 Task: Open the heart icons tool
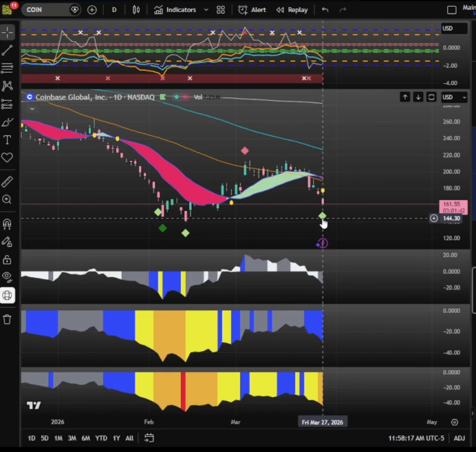click(7, 158)
